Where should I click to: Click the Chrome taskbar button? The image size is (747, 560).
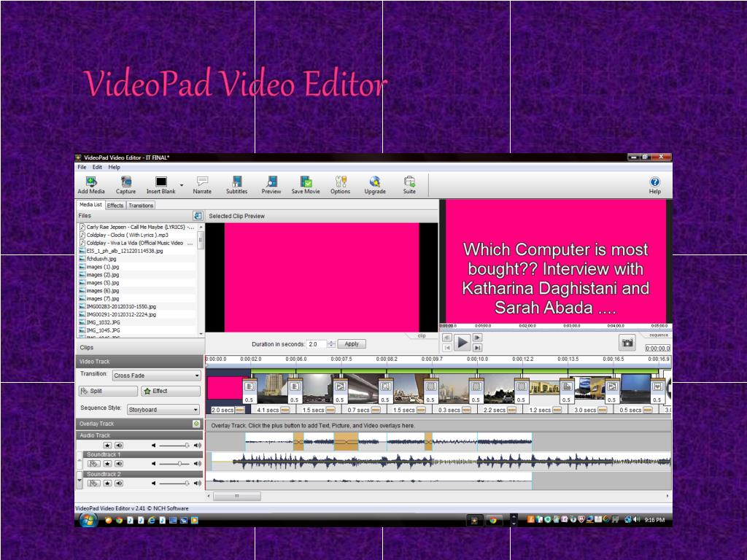click(493, 521)
